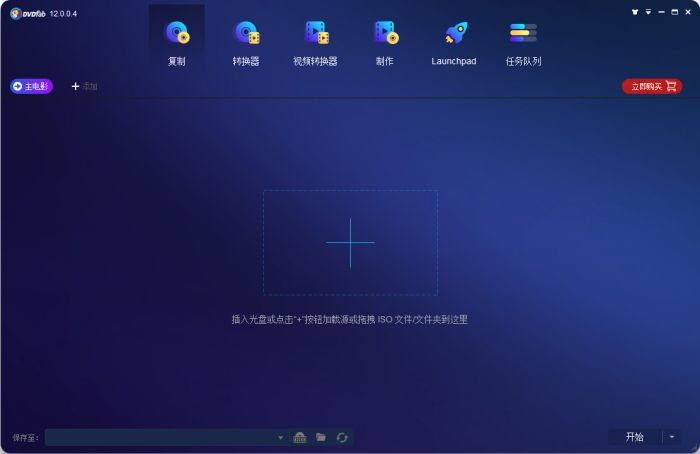Open the 任务队列 task queue

pyautogui.click(x=523, y=40)
